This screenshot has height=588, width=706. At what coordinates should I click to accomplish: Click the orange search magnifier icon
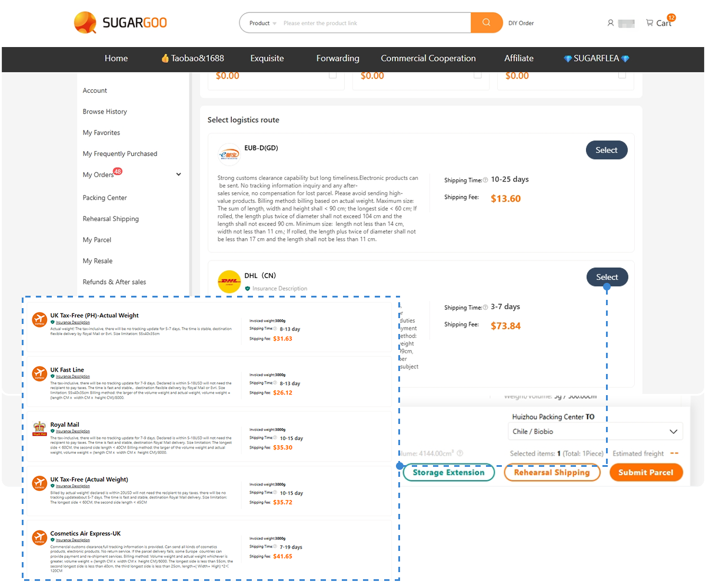point(486,22)
